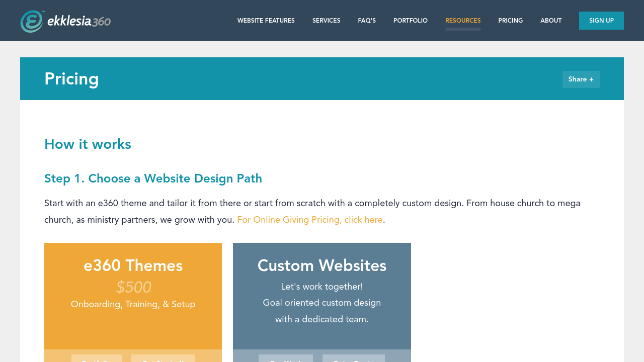Click the $500 price text
This screenshot has width=644, height=362.
[x=133, y=287]
